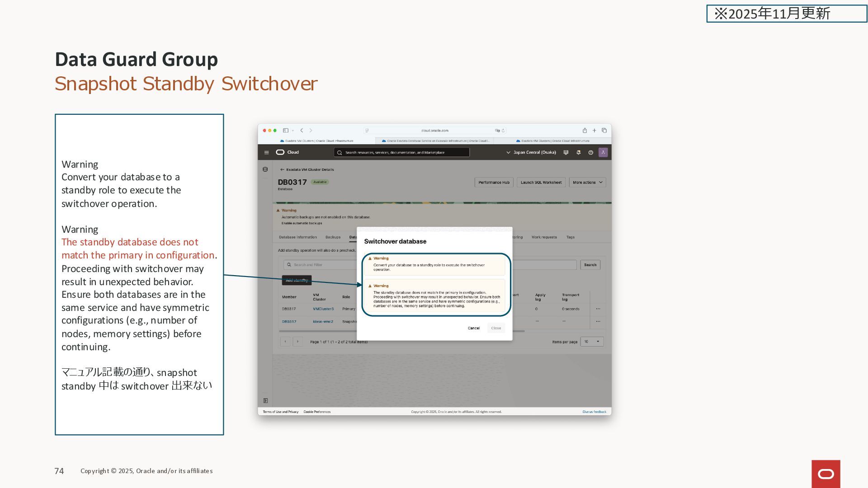Click the Performance Hub button
Screen dimensions: 868x488
click(494, 183)
